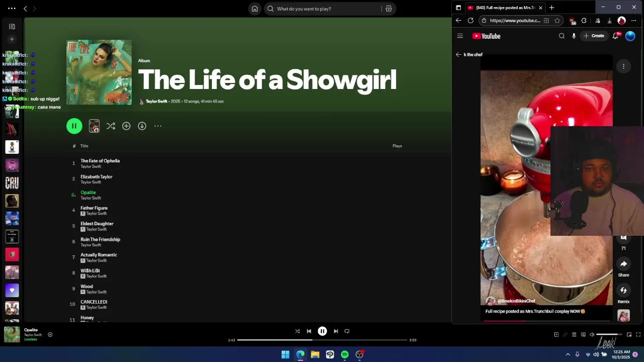This screenshot has height=362, width=644.
Task: Open the Spotify miniplayer
Action: pos(629,335)
